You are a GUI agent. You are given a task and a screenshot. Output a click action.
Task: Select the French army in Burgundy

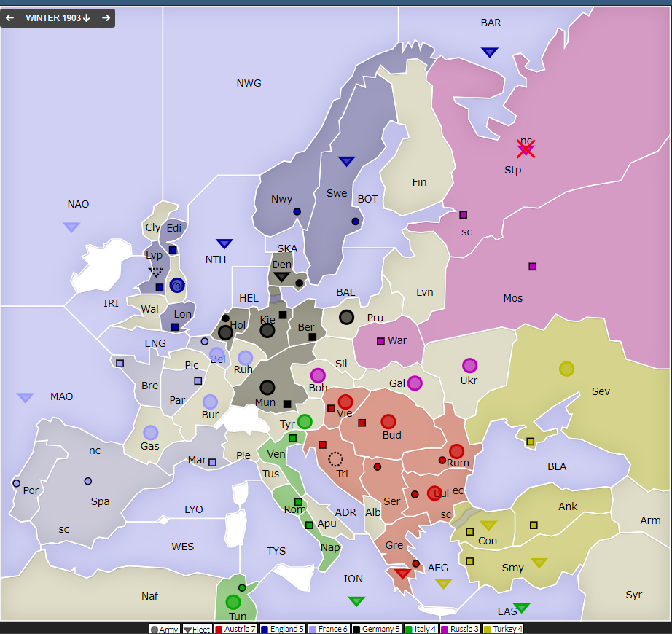click(210, 402)
